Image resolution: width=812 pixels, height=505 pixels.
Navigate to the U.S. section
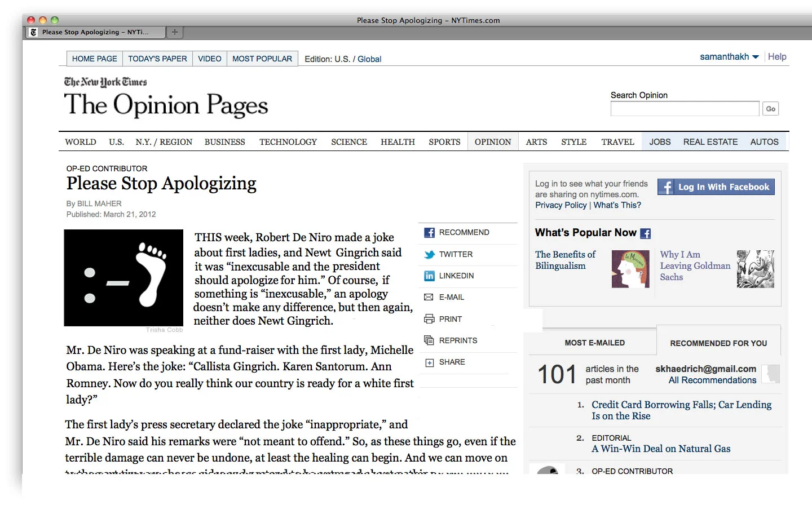point(116,142)
